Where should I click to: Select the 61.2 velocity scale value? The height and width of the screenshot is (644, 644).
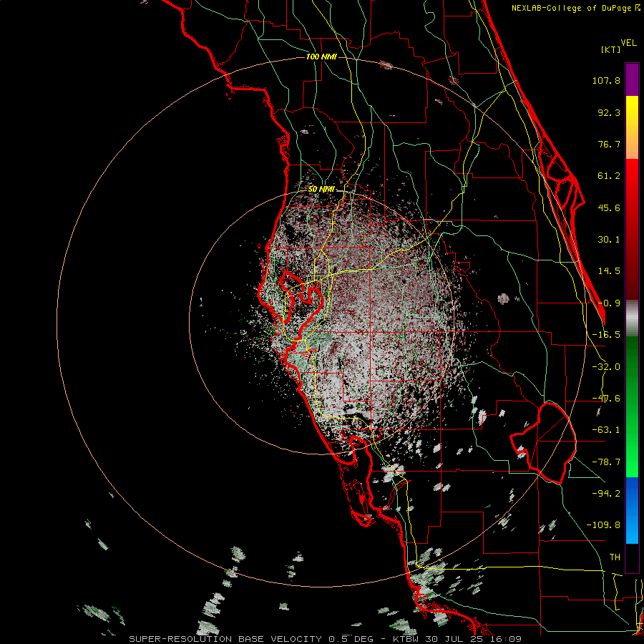coord(609,176)
